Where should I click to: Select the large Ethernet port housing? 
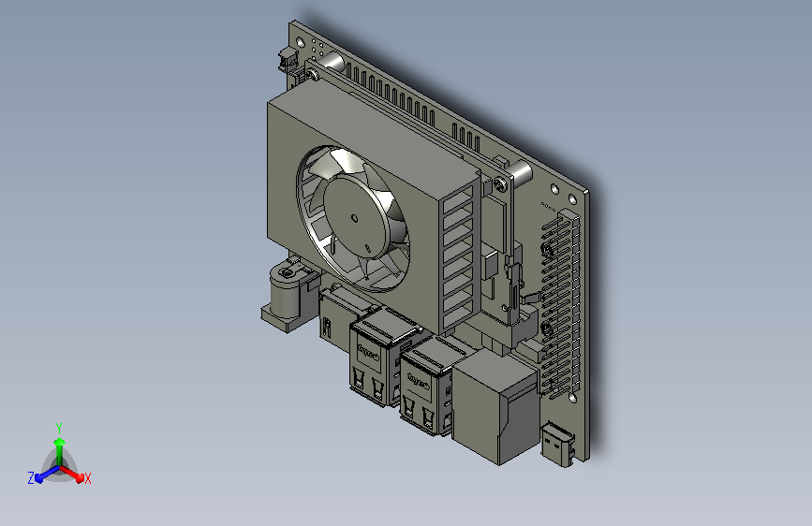tap(495, 406)
